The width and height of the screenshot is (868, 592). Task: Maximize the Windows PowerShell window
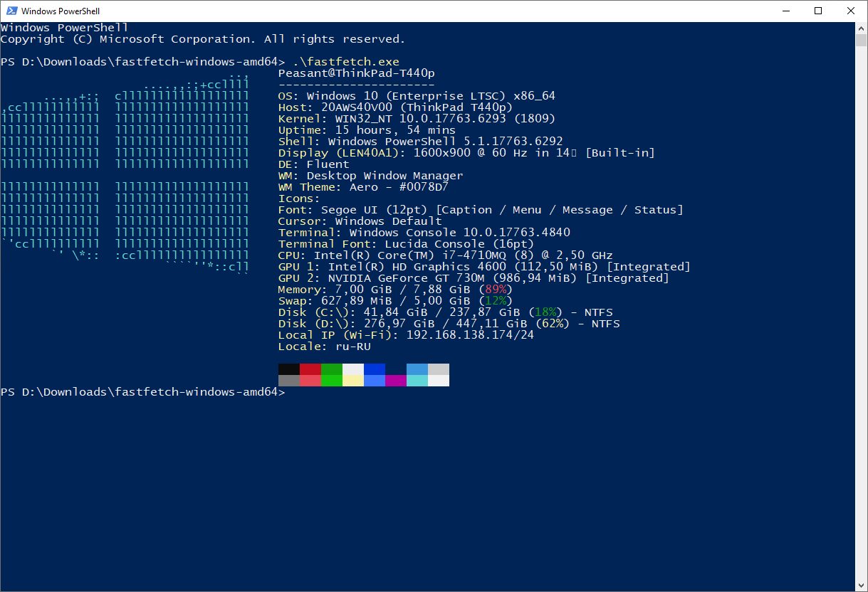tap(818, 11)
